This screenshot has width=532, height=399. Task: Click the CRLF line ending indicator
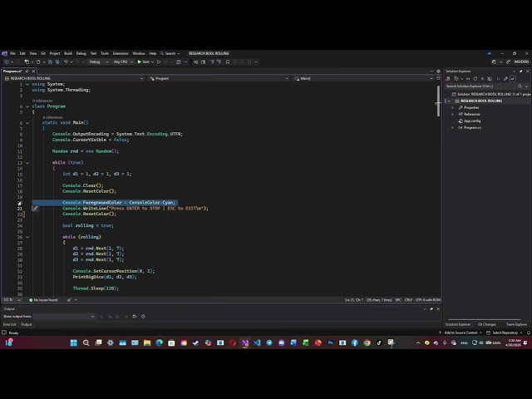[408, 300]
